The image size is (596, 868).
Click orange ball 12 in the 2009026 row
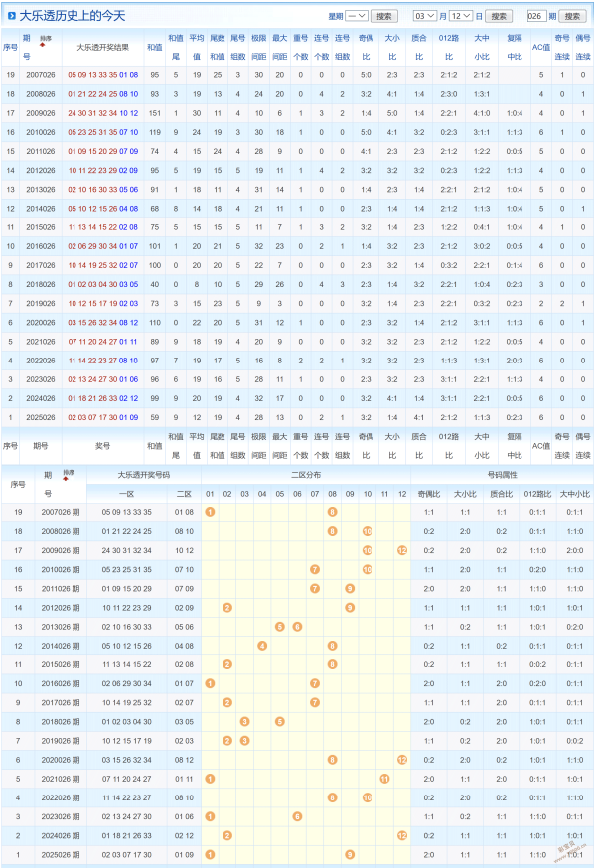(401, 550)
